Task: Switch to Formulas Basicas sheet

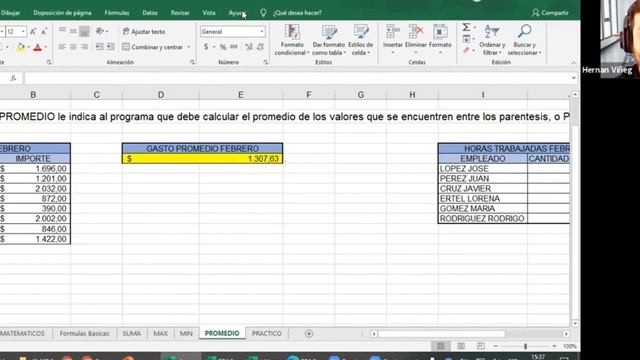Action: click(x=84, y=333)
